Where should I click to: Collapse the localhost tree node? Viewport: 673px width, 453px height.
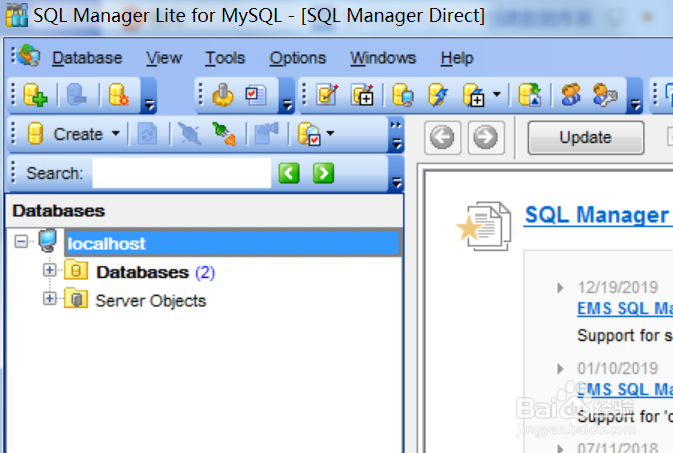click(x=21, y=241)
